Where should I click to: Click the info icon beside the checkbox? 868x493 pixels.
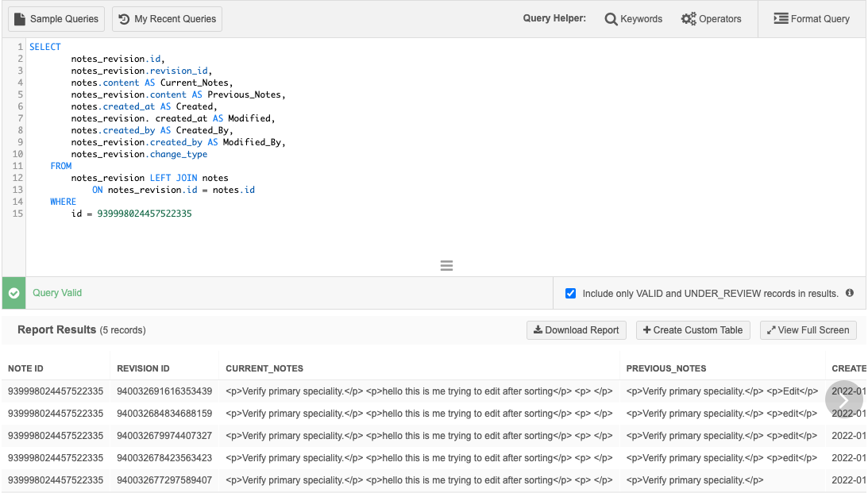point(850,293)
